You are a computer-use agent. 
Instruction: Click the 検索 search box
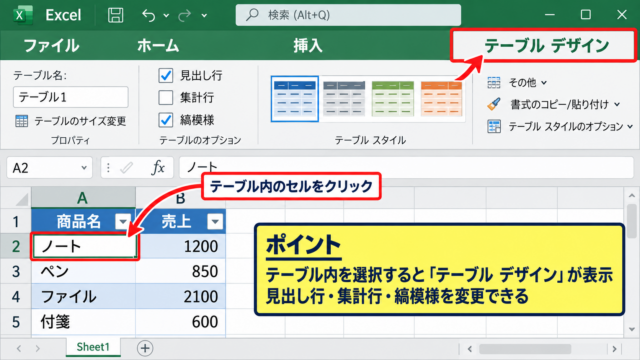[x=348, y=15]
